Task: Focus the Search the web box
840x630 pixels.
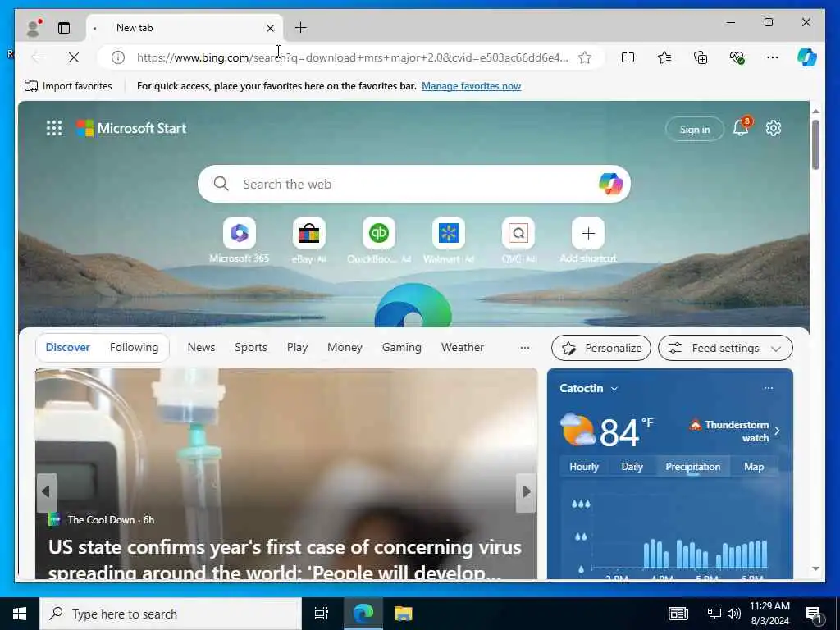Action: tap(413, 184)
